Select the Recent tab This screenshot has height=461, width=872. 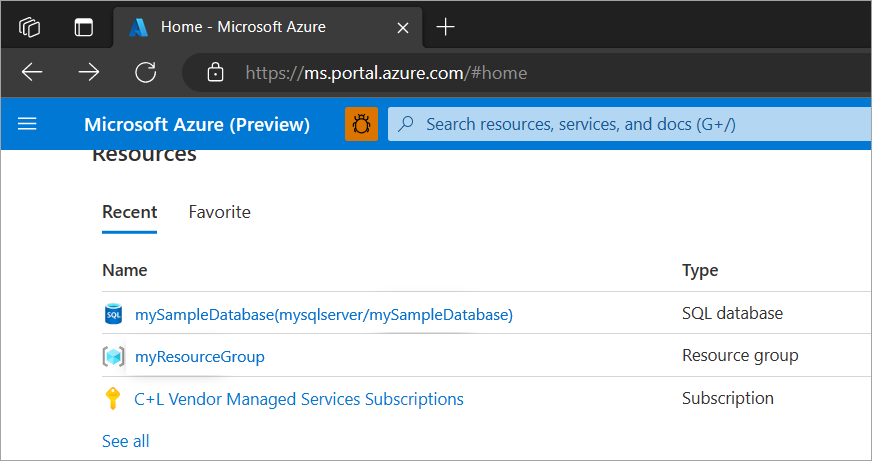click(x=130, y=212)
